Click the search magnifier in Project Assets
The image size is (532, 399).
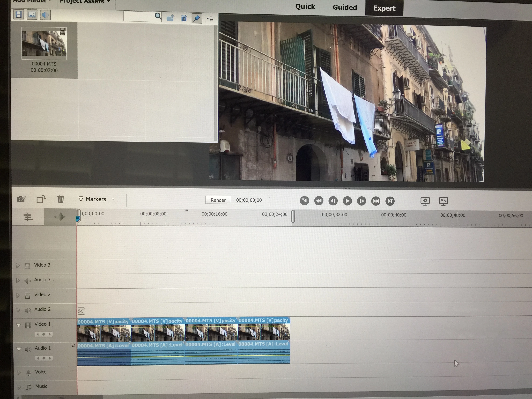coord(158,16)
